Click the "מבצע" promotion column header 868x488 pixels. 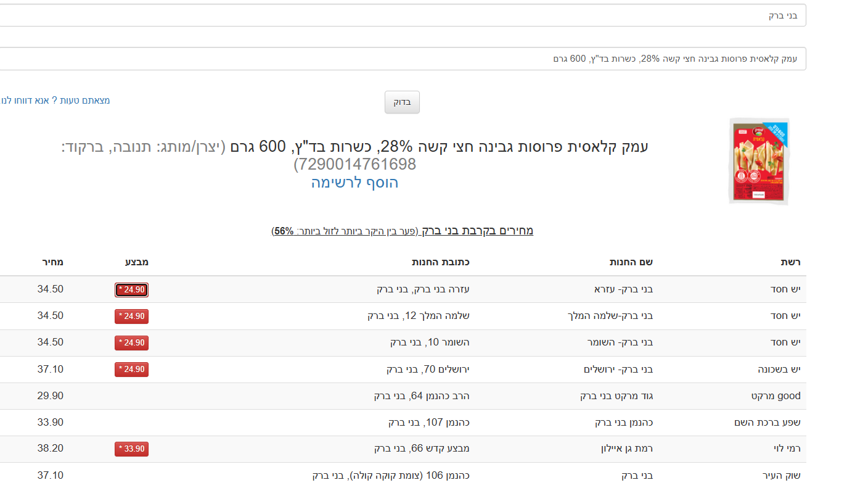click(137, 262)
